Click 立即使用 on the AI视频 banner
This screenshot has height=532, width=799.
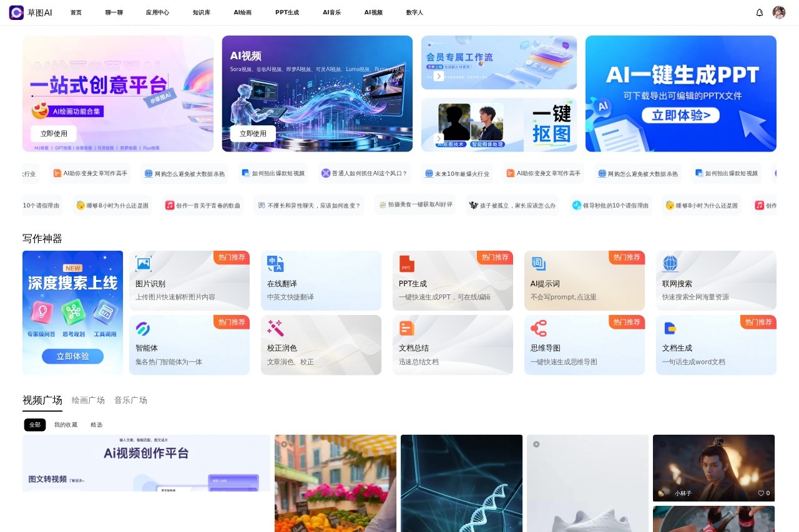click(253, 133)
